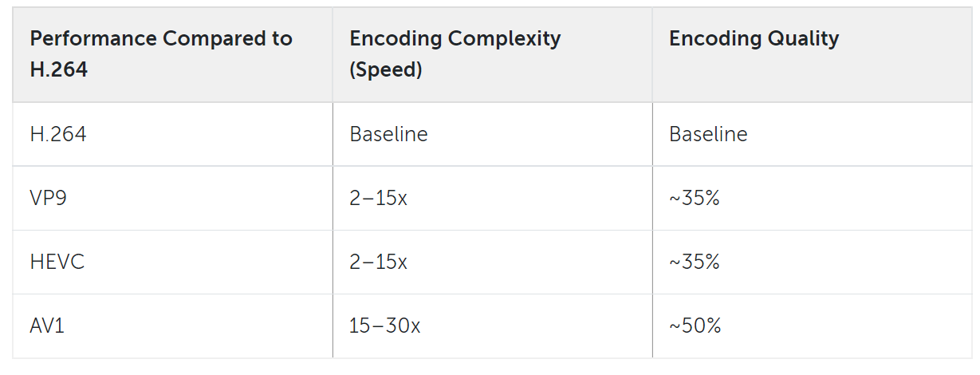980x375 pixels.
Task: Select AV1's ~50% quality value
Action: (x=695, y=326)
